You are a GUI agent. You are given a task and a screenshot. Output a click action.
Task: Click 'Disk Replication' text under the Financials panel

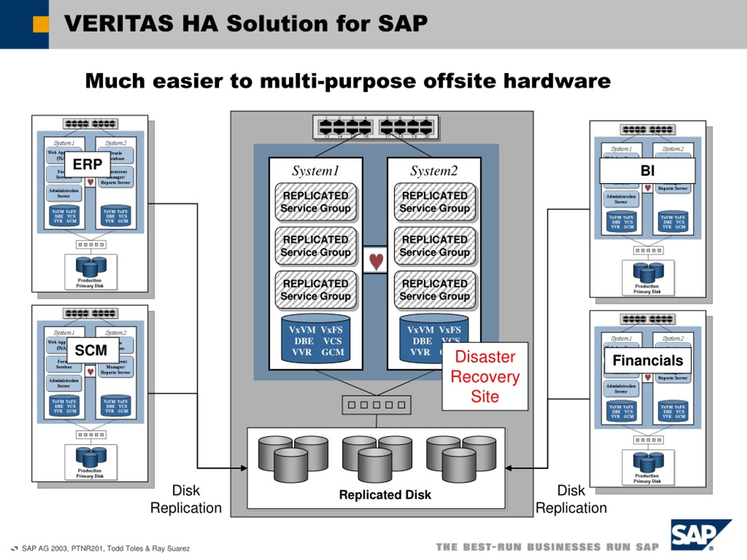tap(571, 499)
